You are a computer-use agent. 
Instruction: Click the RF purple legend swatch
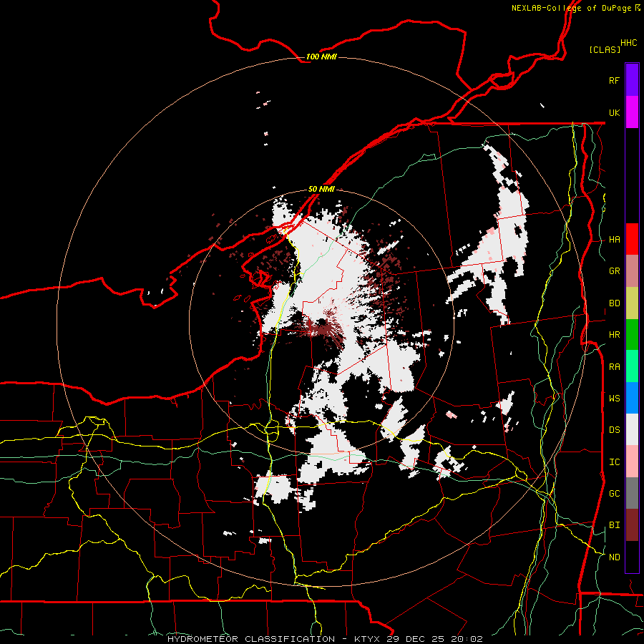pos(632,80)
